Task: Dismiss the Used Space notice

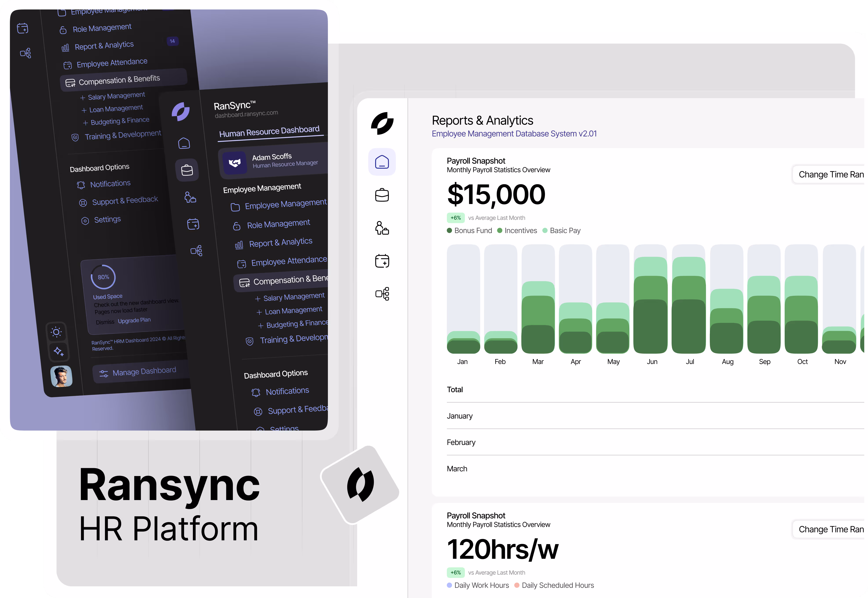Action: [105, 322]
